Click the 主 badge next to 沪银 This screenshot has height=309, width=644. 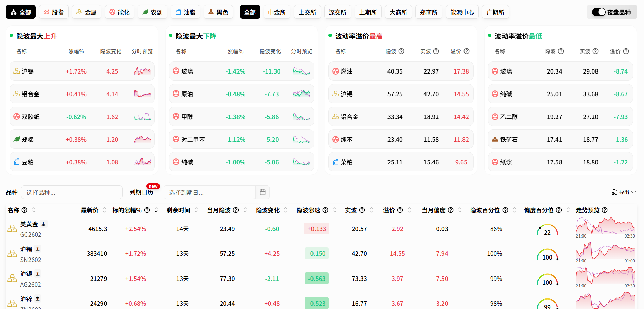38,274
